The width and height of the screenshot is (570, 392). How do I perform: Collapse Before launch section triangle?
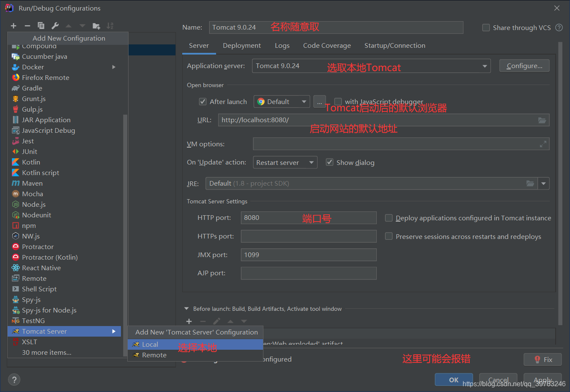tap(186, 309)
